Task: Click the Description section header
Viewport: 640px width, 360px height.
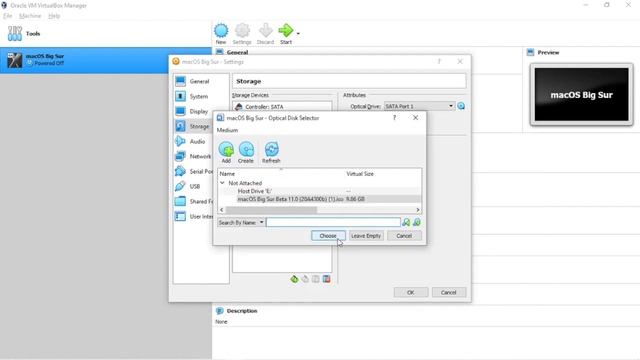Action: pyautogui.click(x=242, y=311)
